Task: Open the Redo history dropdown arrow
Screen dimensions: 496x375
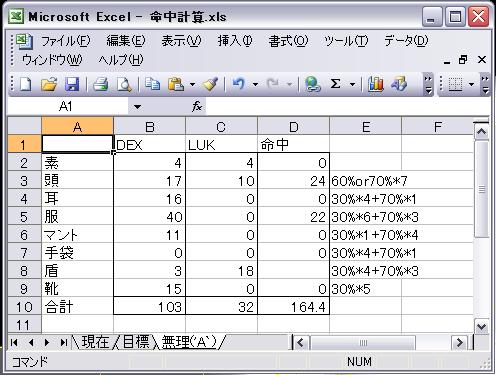Action: click(289, 84)
